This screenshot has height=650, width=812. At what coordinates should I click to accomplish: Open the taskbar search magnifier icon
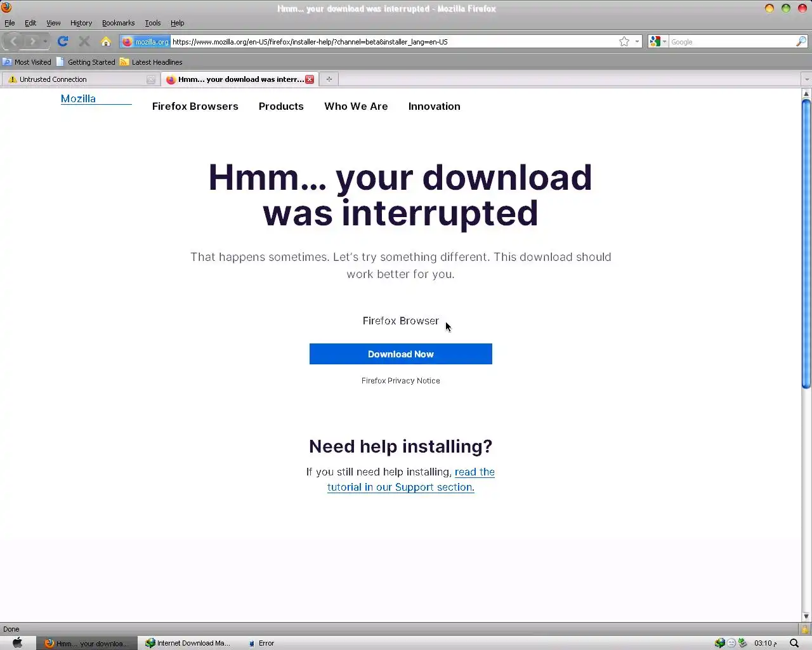click(794, 643)
